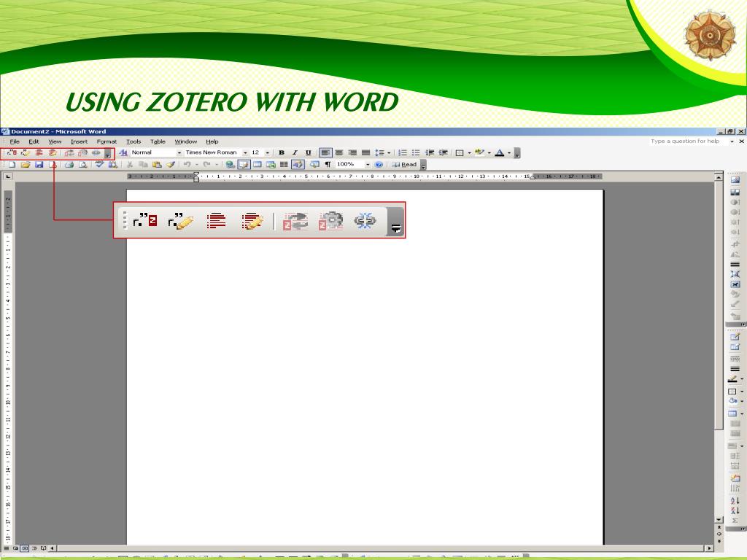Toggle the Drawing toolbar button
The width and height of the screenshot is (747, 560).
point(298,165)
